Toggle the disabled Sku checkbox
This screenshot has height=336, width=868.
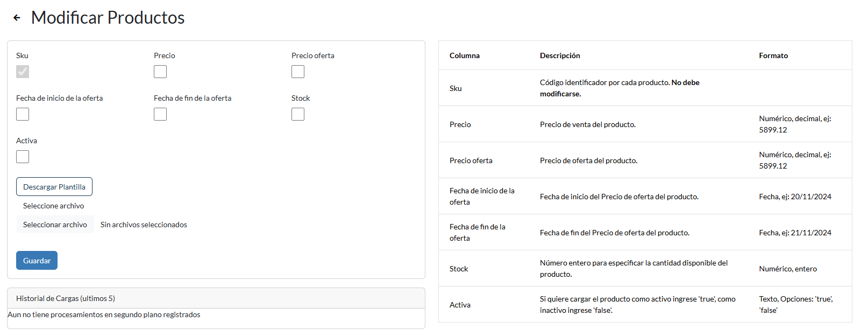point(23,72)
